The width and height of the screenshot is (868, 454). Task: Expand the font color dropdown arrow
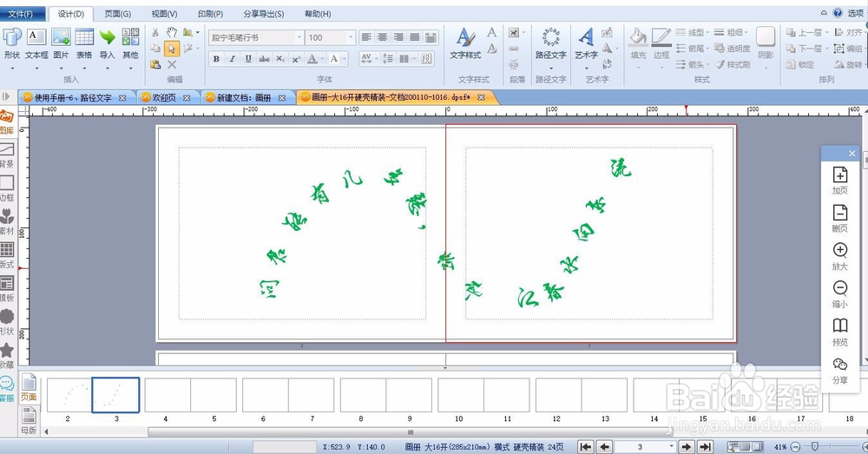323,59
